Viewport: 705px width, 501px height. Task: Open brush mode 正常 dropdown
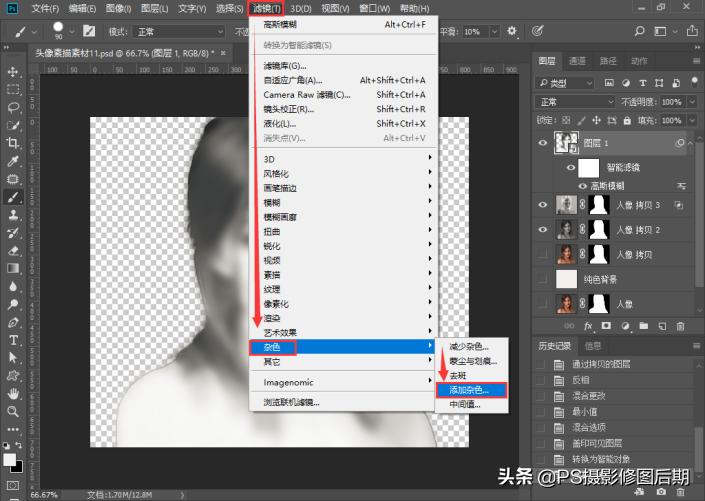click(180, 31)
